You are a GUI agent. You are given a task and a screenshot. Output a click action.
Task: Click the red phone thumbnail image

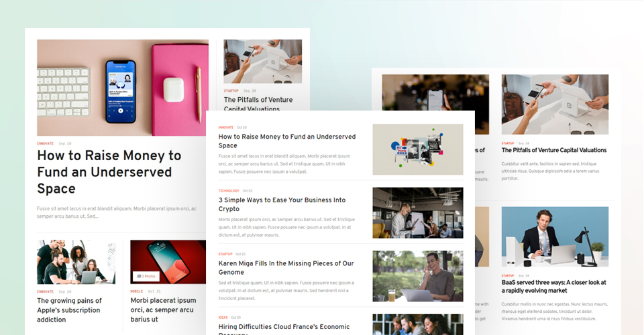click(x=168, y=262)
